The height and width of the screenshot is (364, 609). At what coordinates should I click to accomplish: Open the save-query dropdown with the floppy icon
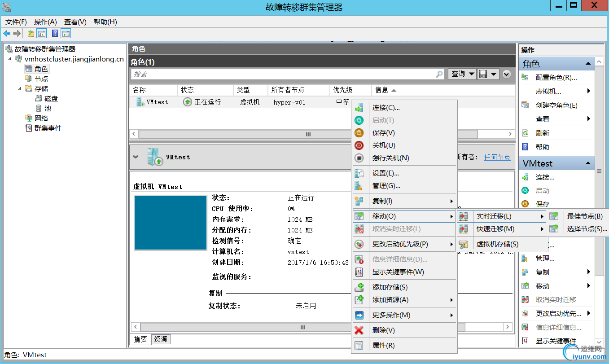point(488,74)
